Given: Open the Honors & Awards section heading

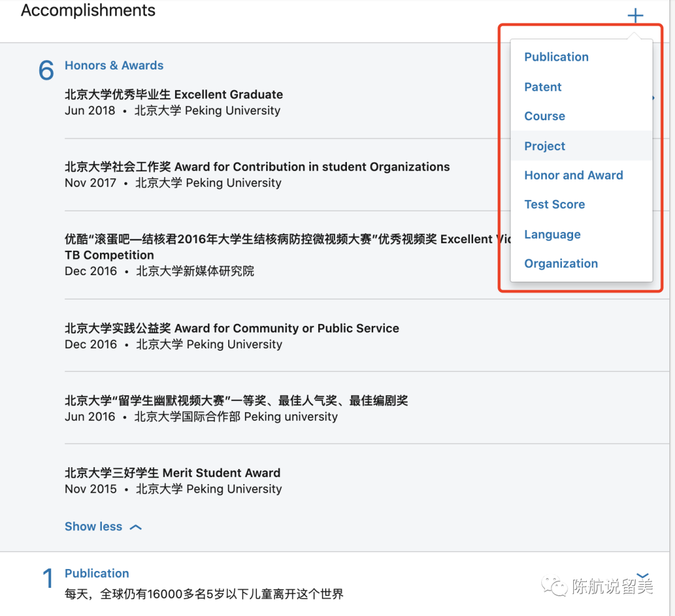Looking at the screenshot, I should [x=114, y=66].
